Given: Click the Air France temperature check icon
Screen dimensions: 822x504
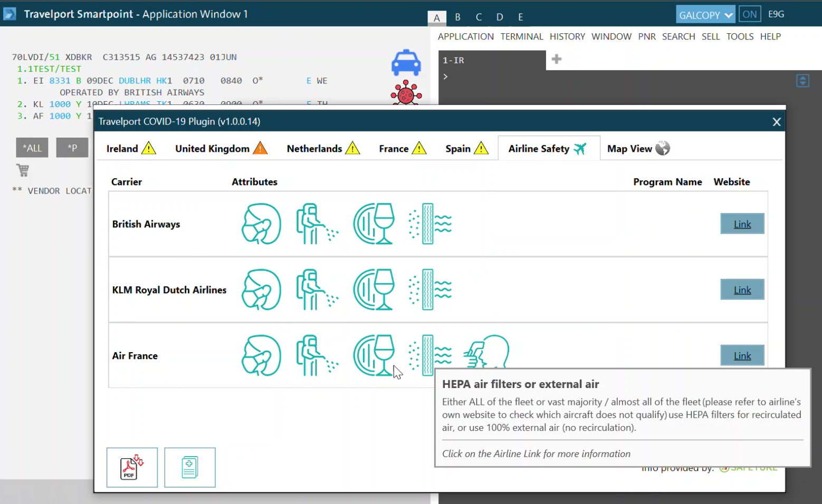Looking at the screenshot, I should click(x=486, y=352).
